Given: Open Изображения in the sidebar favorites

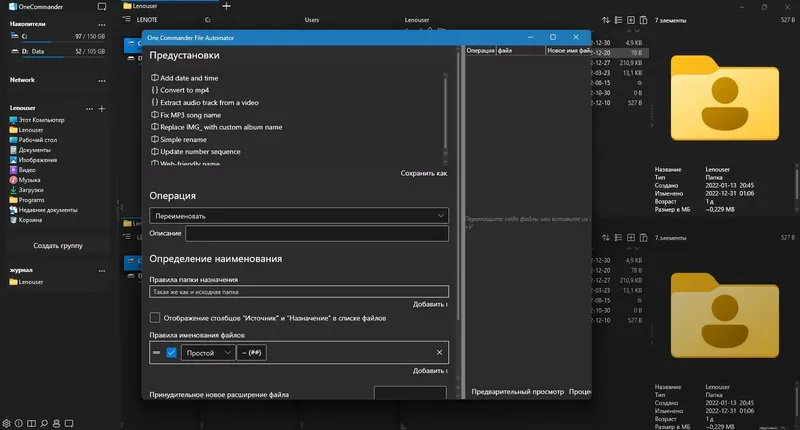Looking at the screenshot, I should click(x=33, y=160).
